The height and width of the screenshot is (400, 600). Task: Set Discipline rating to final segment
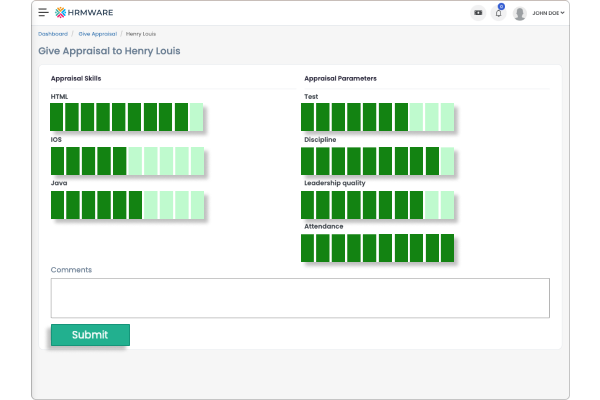click(447, 161)
